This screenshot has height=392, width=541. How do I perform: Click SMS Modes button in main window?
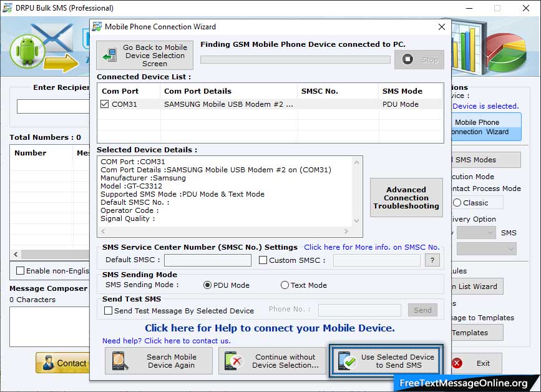pos(486,160)
